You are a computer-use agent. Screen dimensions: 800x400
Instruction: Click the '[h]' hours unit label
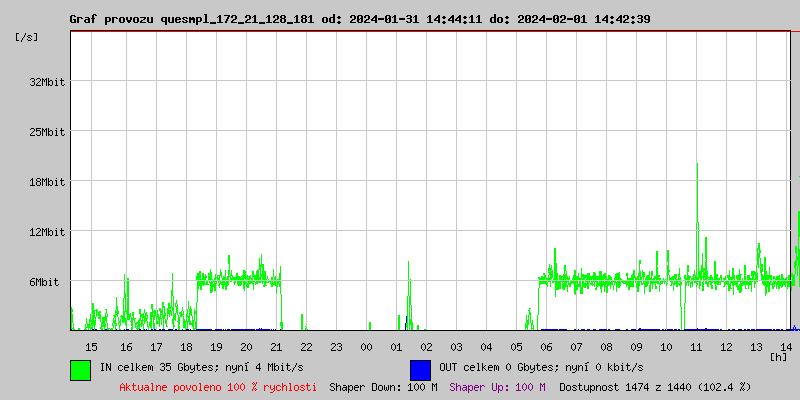tap(778, 356)
